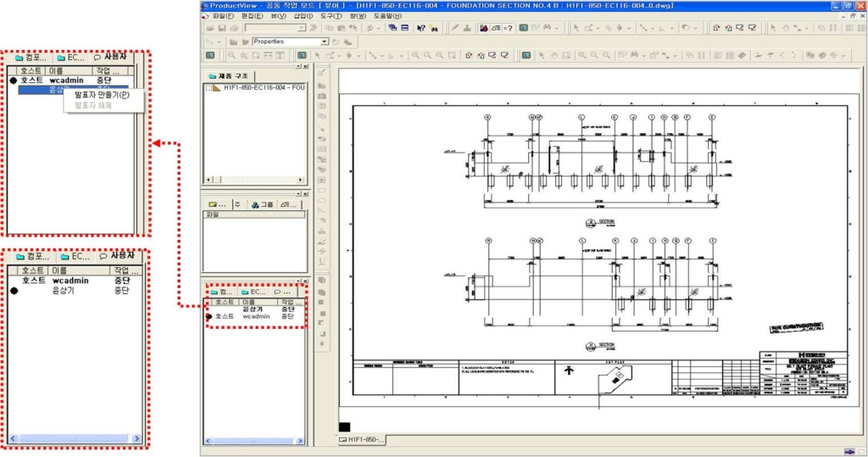This screenshot has width=868, height=457.
Task: Choose 발표자 만들기(P) from context menu
Action: coord(103,95)
